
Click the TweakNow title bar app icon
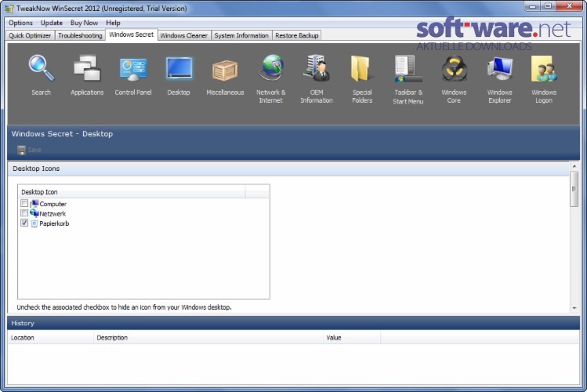9,9
